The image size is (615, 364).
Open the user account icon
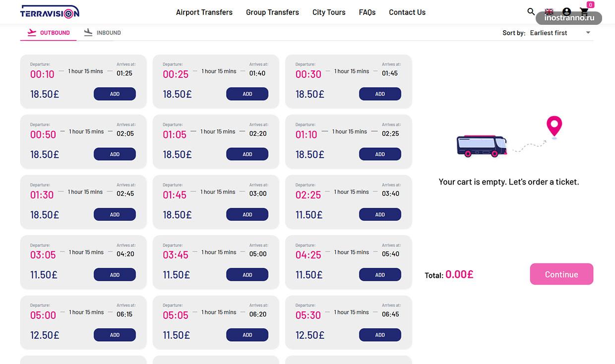tap(567, 11)
